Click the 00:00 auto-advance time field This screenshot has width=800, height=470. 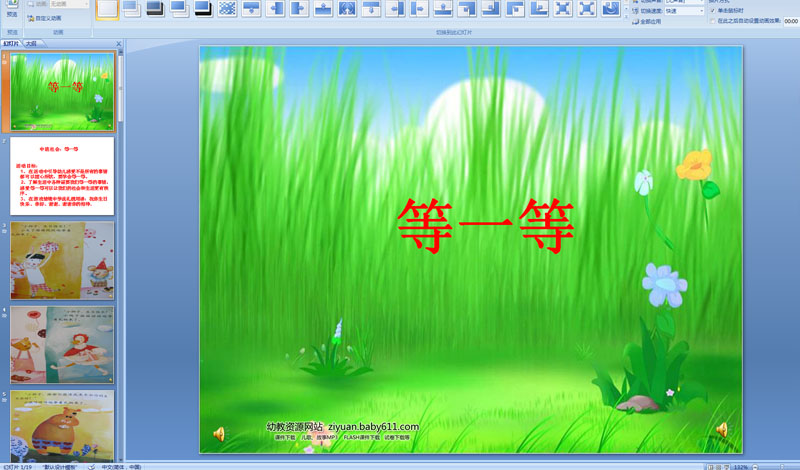tap(791, 21)
